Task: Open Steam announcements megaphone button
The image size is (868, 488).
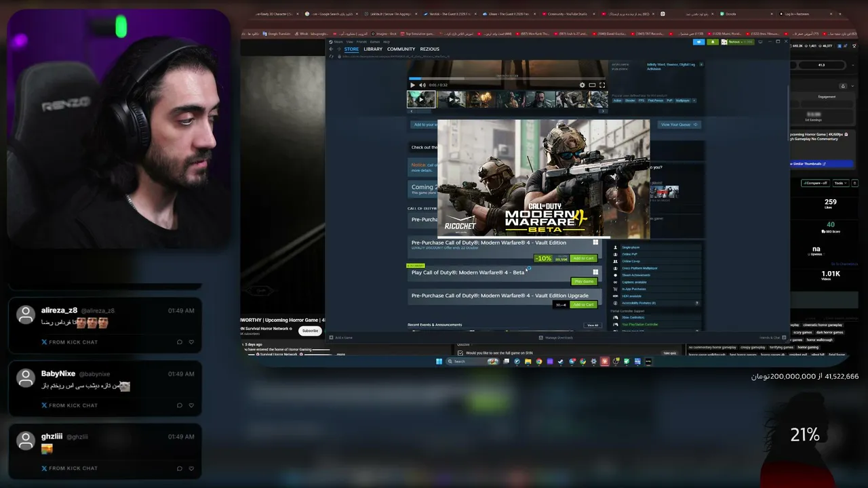Action: click(x=699, y=42)
